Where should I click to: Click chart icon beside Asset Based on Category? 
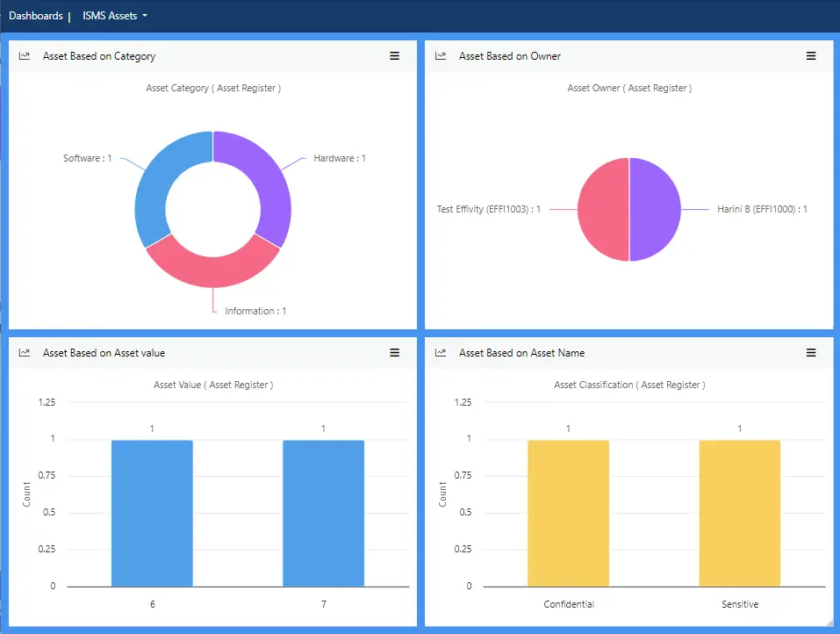25,56
